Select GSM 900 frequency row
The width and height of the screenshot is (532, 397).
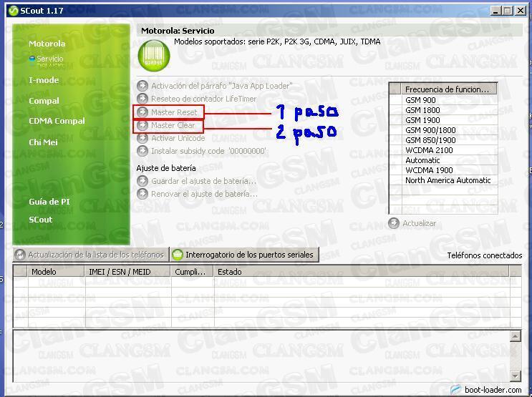point(420,100)
